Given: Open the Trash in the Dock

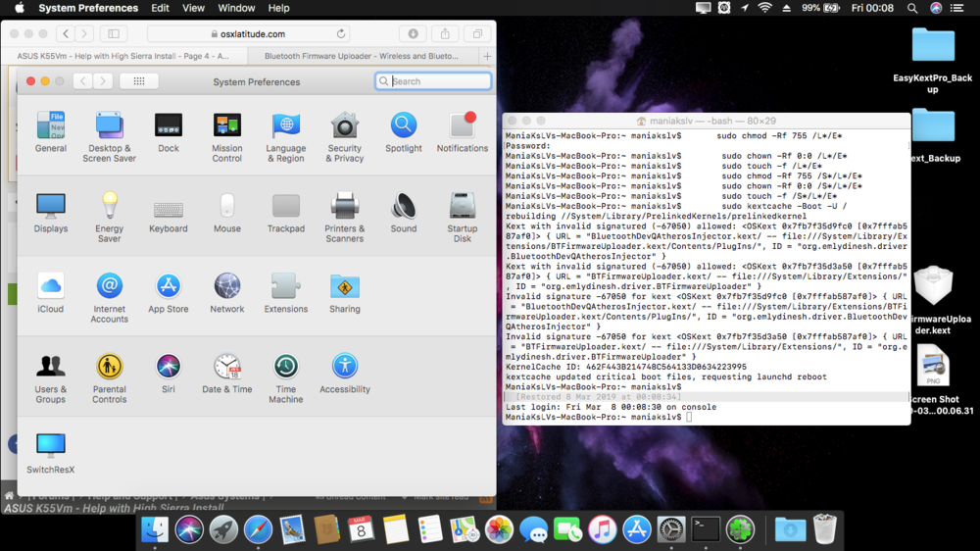Looking at the screenshot, I should coord(824,529).
